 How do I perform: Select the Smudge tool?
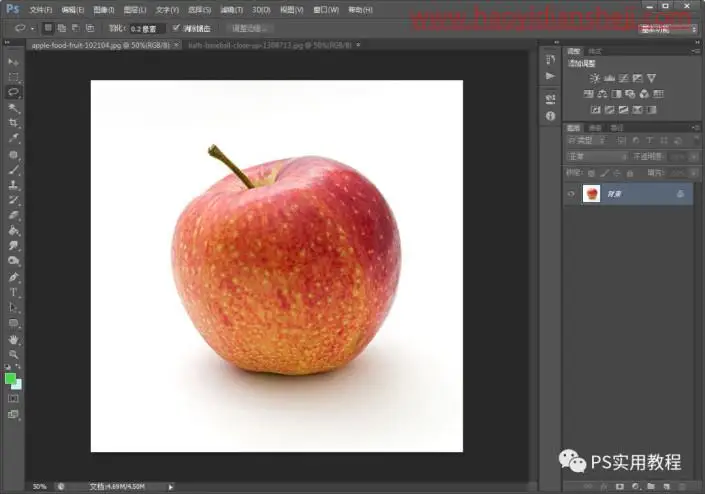(x=13, y=246)
